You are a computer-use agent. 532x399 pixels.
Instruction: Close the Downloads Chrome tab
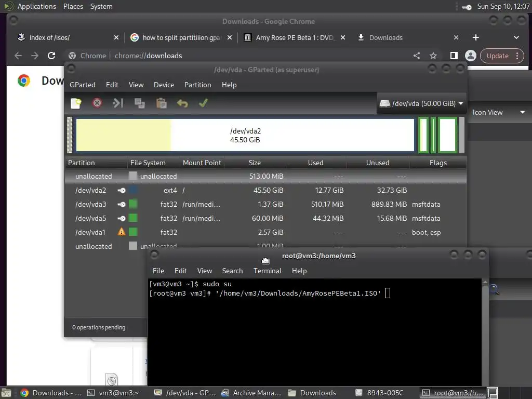point(456,37)
